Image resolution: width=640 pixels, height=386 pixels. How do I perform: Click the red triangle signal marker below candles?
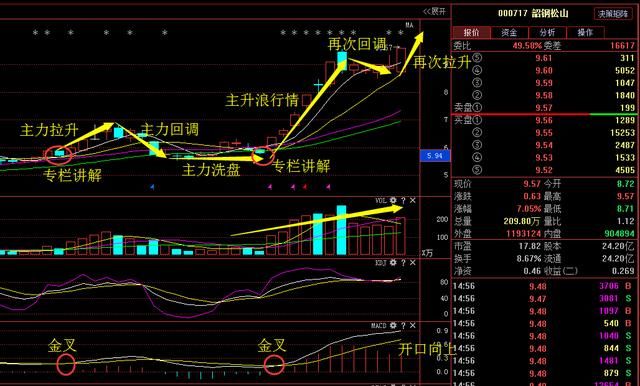[x=305, y=187]
